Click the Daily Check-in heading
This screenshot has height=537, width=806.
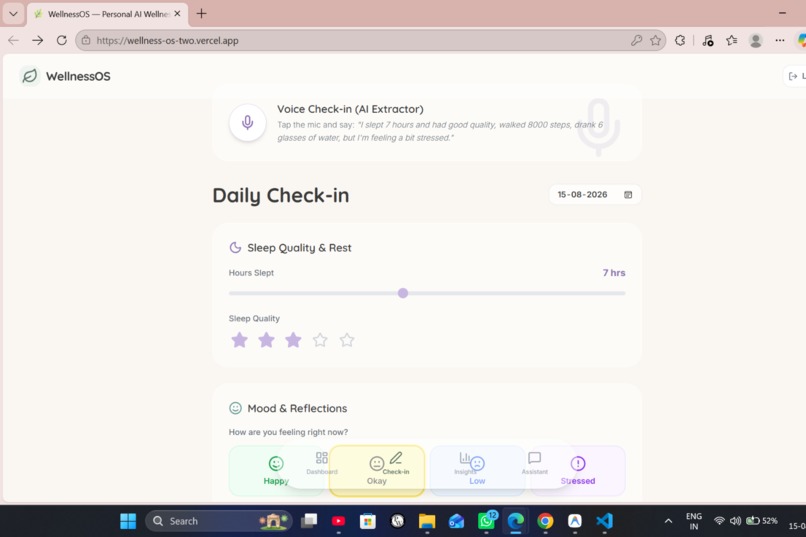(281, 195)
